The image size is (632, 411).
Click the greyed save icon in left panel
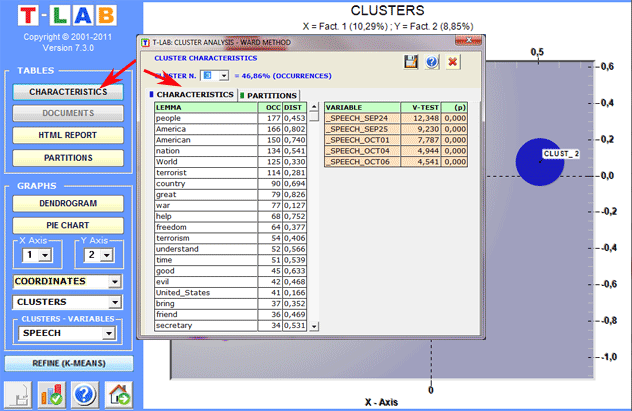pos(17,394)
